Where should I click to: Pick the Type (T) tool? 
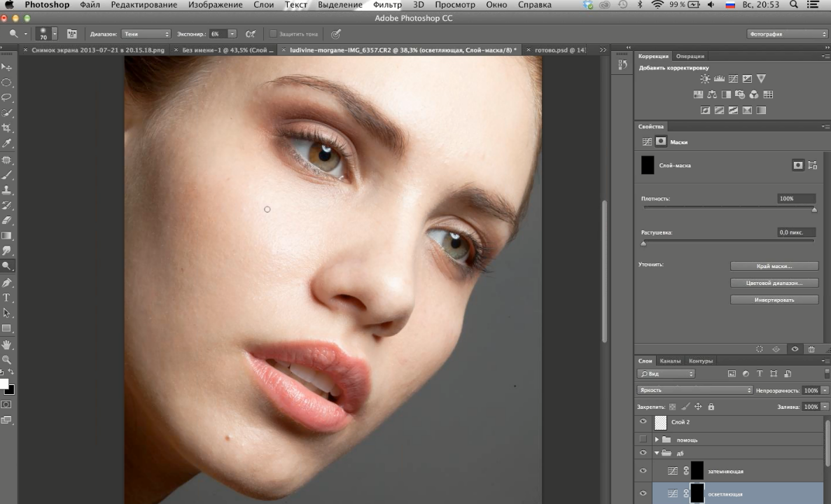[7, 298]
